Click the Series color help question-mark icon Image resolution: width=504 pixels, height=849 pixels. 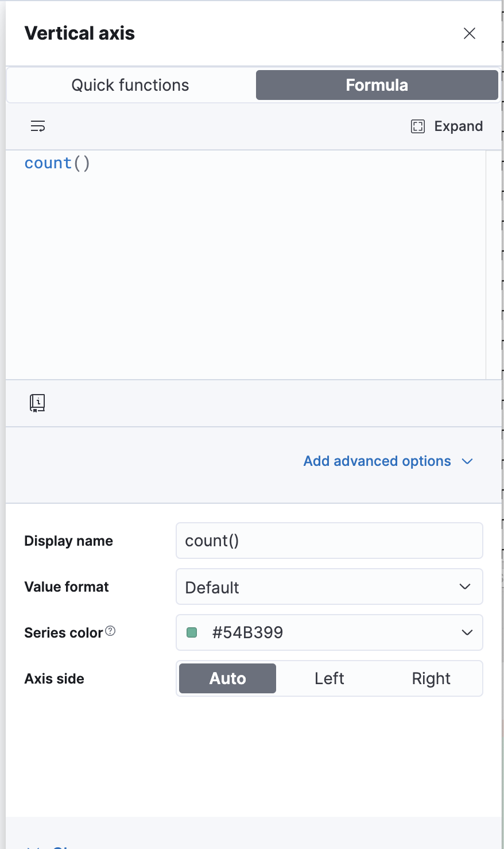click(x=111, y=631)
